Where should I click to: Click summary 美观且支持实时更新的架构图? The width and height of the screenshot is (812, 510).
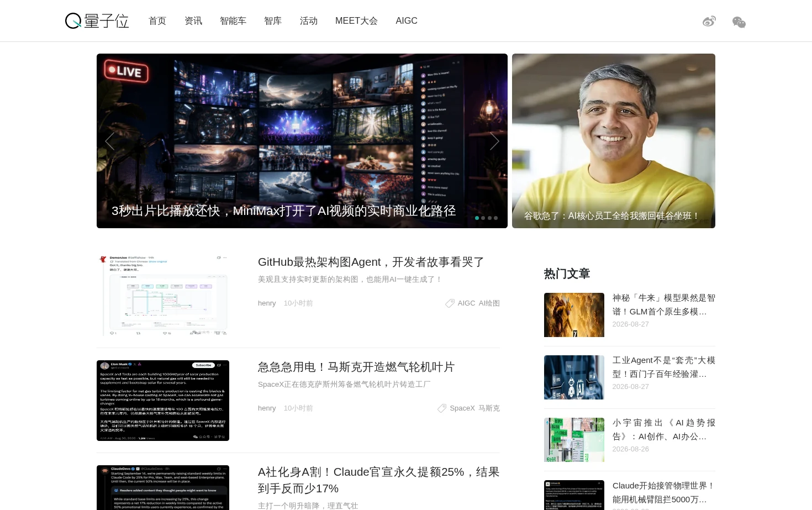pyautogui.click(x=350, y=280)
